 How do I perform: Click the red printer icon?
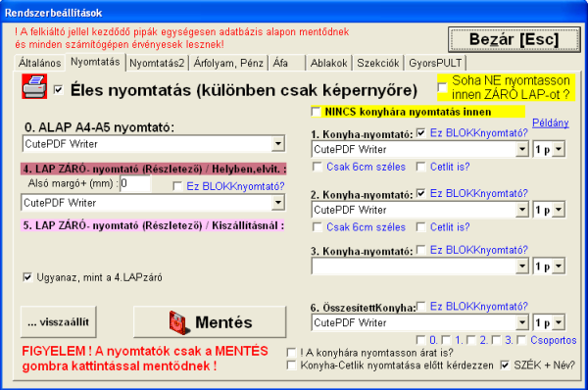[x=34, y=86]
